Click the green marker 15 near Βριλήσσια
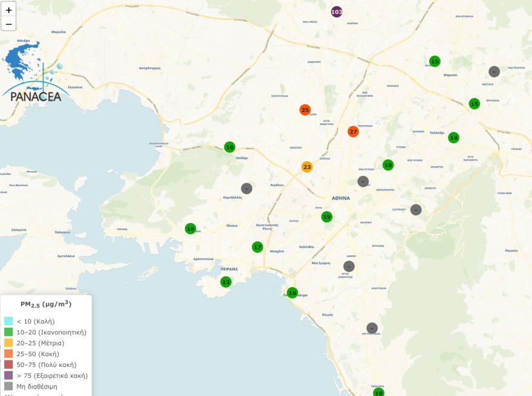The width and height of the screenshot is (532, 396). [474, 103]
